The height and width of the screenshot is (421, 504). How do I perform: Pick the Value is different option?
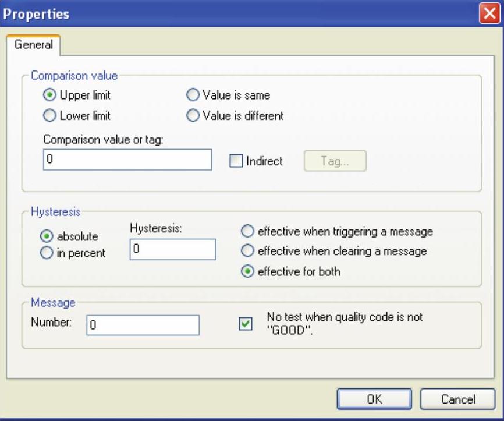pyautogui.click(x=193, y=115)
